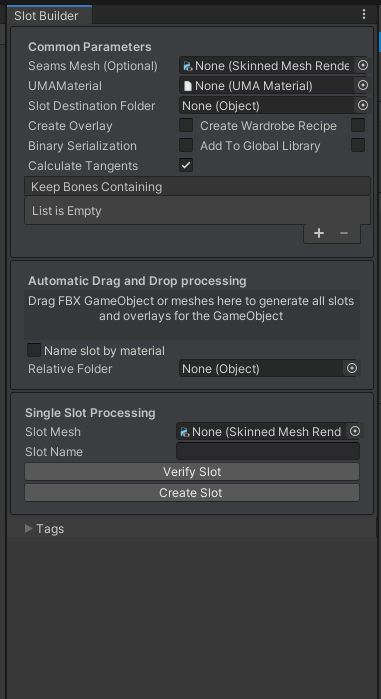
Task: Toggle Binary Serialization checkbox
Action: tap(186, 145)
